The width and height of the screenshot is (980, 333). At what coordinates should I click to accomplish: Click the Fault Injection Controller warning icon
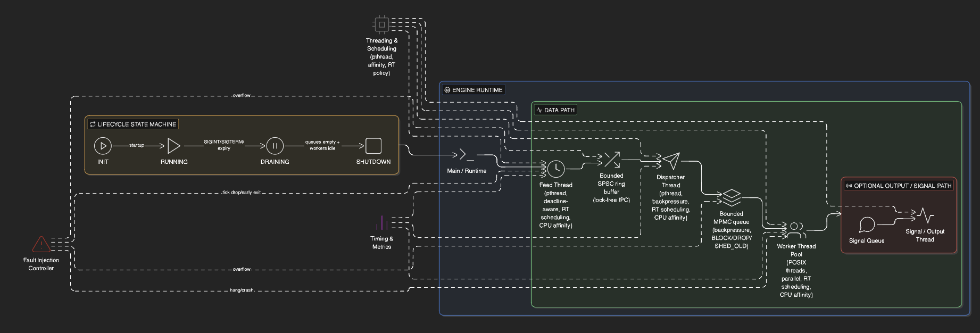(41, 244)
